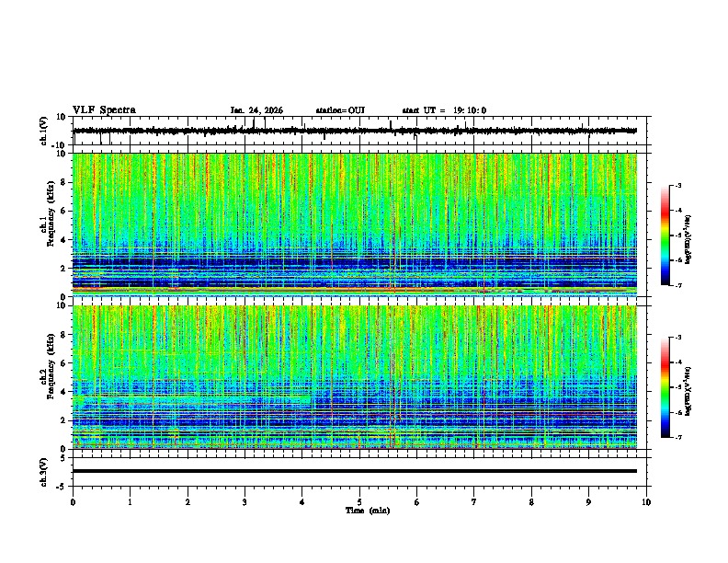Select the ch.2 "Frequency (kHz)" axis label
The width and height of the screenshot is (728, 563).
(x=50, y=366)
